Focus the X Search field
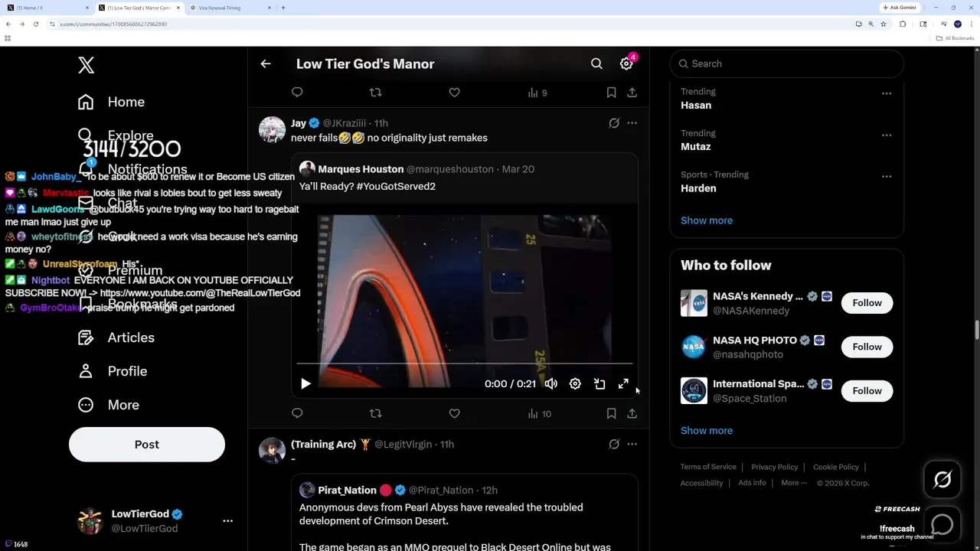The height and width of the screenshot is (551, 980). [786, 64]
